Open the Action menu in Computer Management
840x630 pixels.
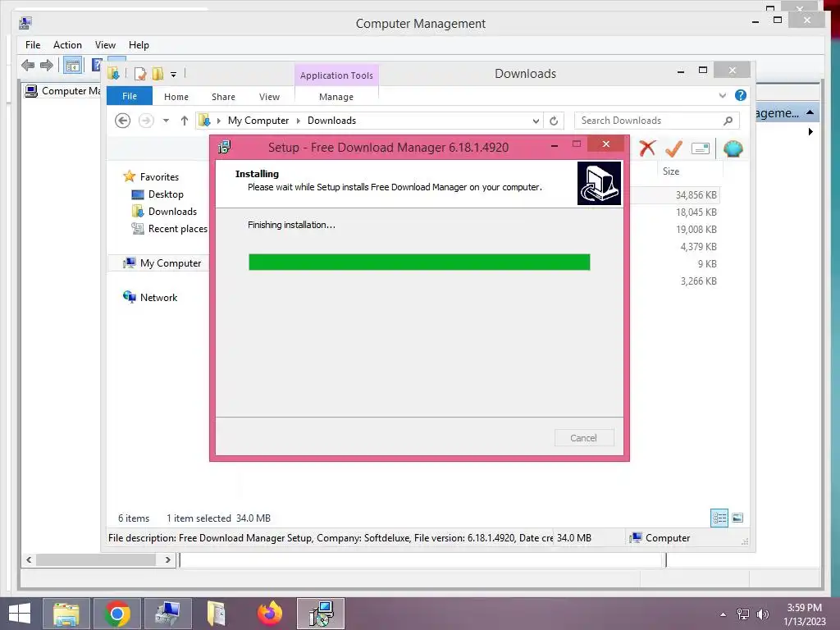[67, 45]
